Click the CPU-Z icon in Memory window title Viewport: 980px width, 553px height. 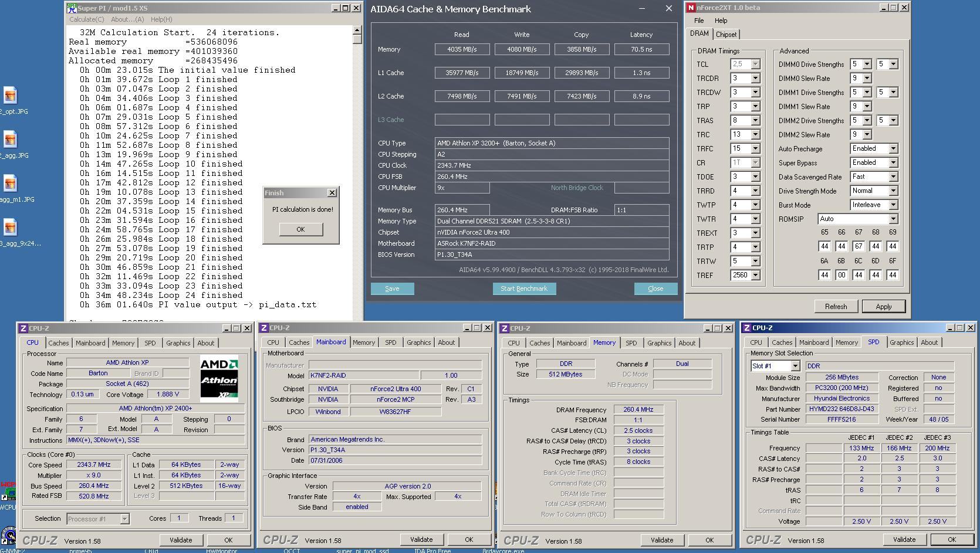click(x=505, y=328)
